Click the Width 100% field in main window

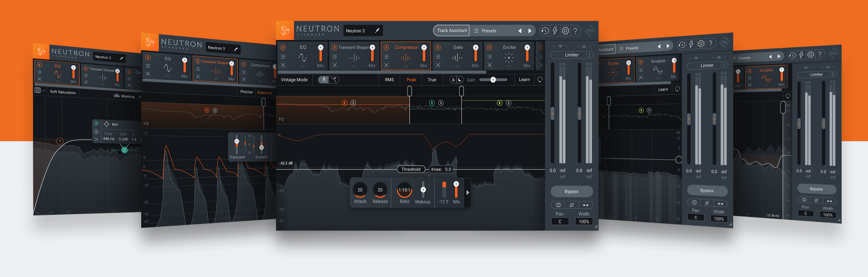(583, 221)
